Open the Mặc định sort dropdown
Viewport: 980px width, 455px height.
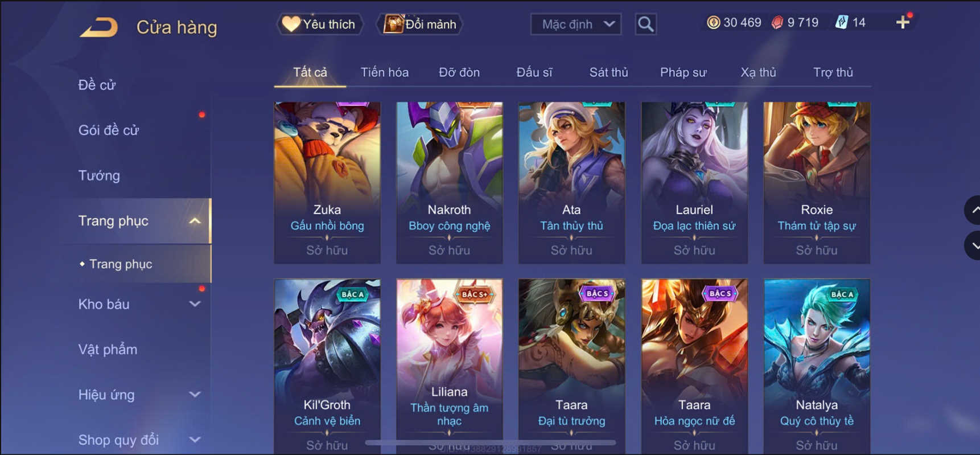tap(576, 24)
